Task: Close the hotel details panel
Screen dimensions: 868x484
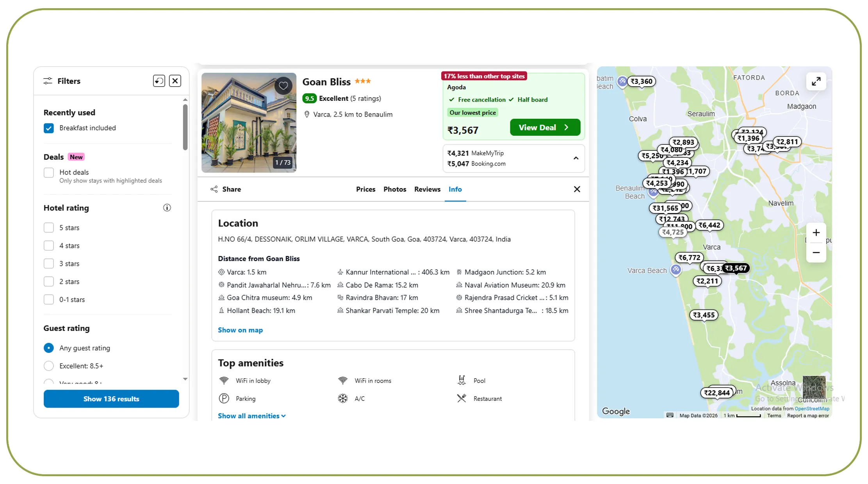Action: click(577, 189)
